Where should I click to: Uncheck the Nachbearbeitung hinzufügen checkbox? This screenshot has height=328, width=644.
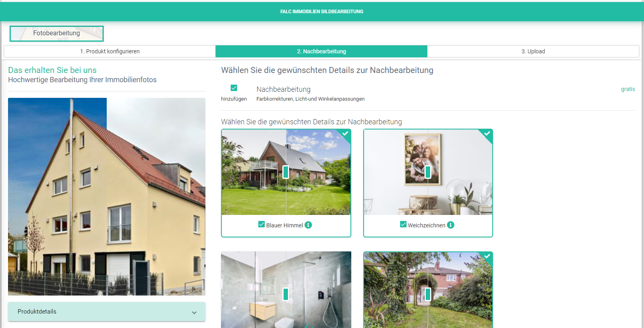click(234, 88)
